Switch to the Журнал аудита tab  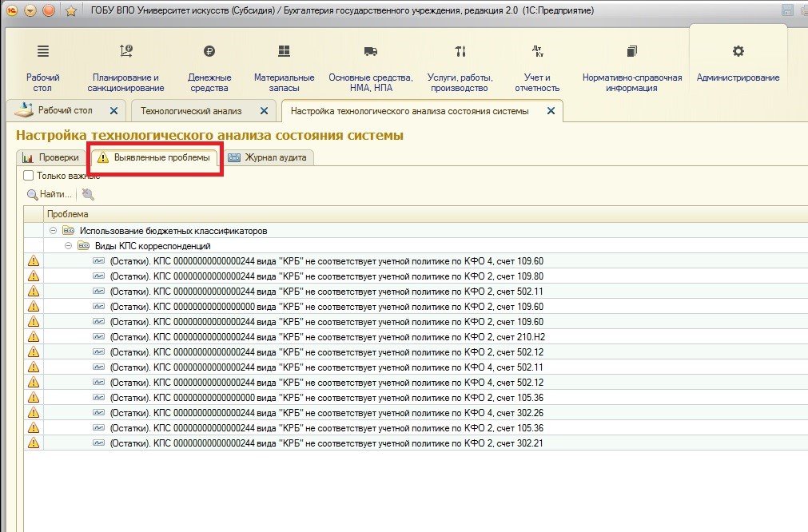coord(272,158)
